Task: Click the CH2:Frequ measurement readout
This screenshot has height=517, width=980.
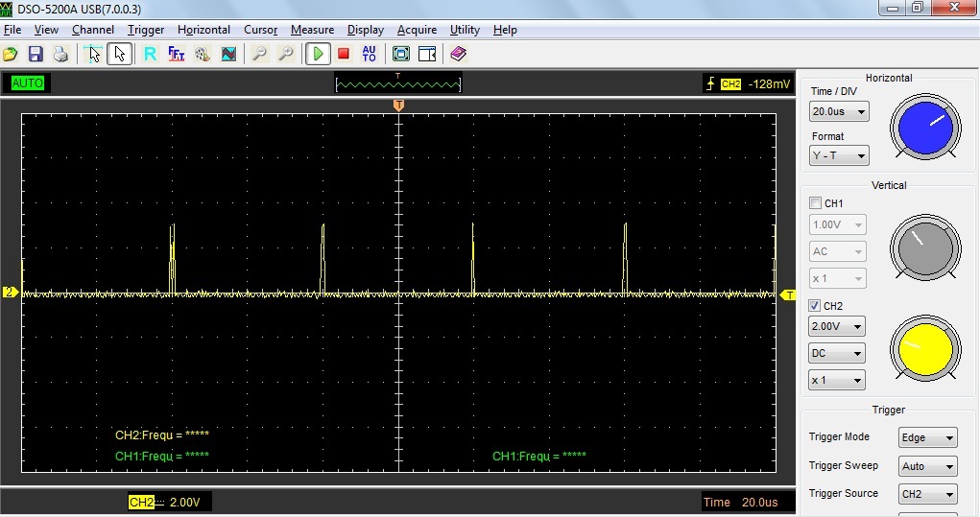Action: click(x=162, y=435)
